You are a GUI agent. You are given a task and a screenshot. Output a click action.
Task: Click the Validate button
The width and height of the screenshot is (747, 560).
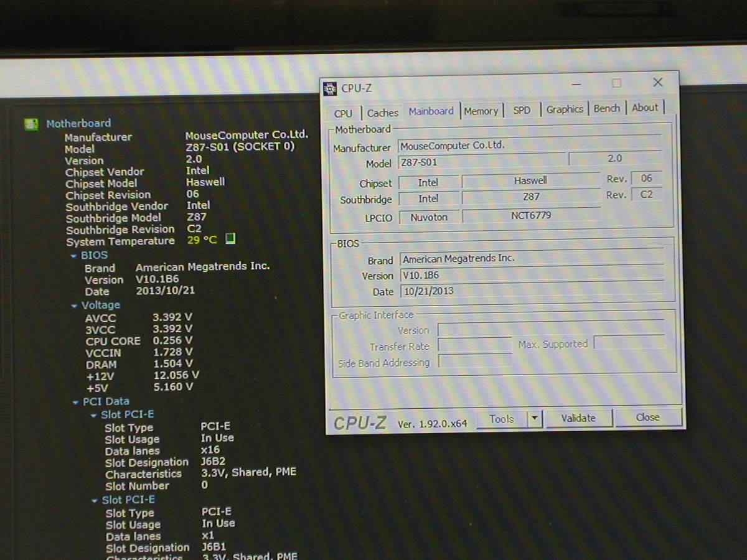[578, 418]
